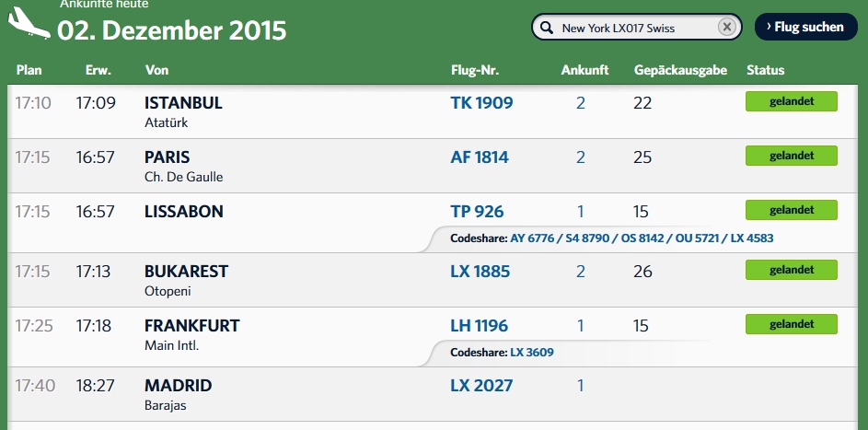Open flight LX 2027 from Madrid
This screenshot has width=868, height=430.
click(480, 386)
